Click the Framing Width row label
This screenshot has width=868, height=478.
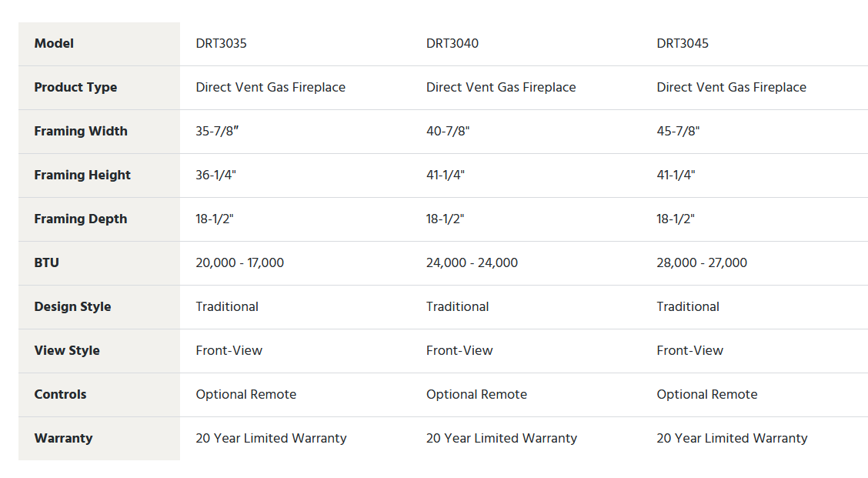coord(81,132)
